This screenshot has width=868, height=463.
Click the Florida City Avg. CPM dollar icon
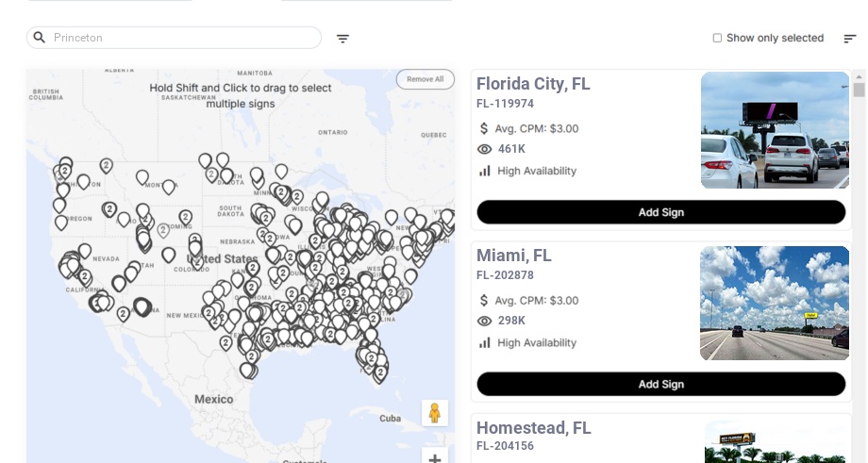[484, 128]
